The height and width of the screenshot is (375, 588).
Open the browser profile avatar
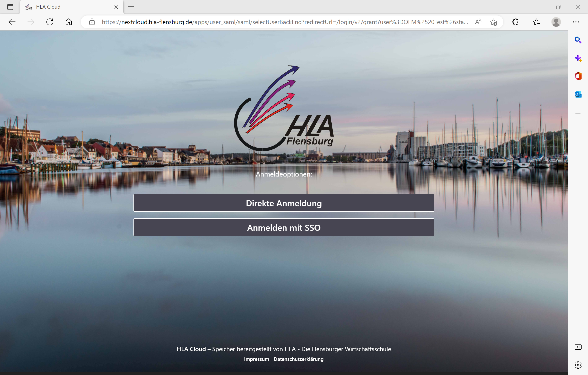click(x=556, y=22)
